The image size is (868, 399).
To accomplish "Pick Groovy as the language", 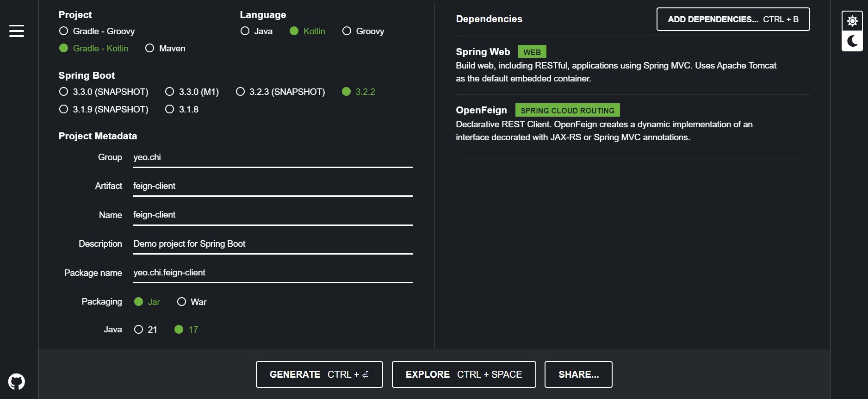I will tap(363, 31).
